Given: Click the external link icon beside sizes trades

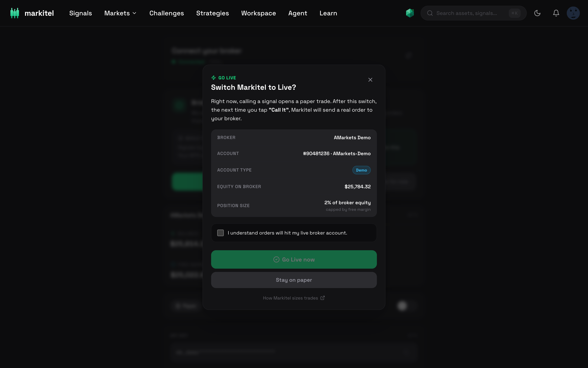Looking at the screenshot, I should (x=323, y=298).
